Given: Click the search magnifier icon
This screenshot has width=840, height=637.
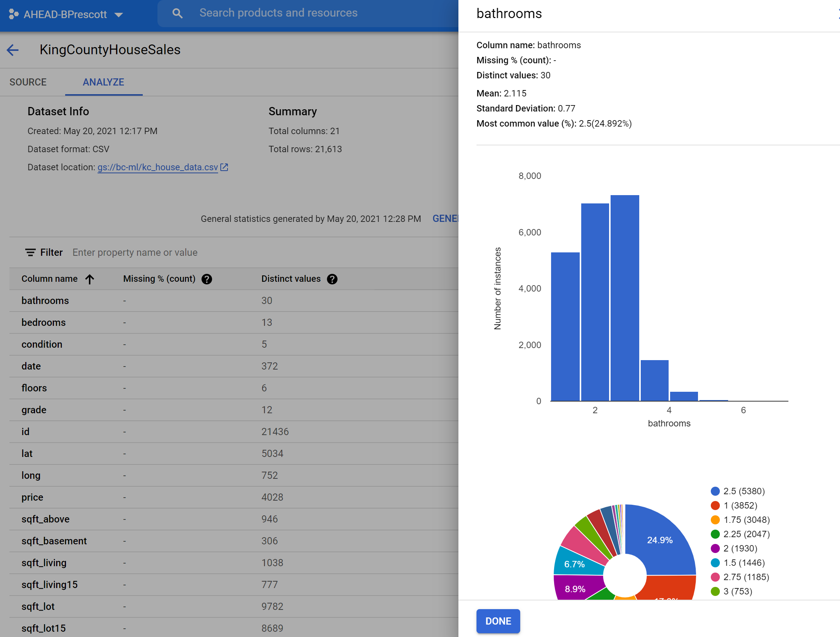Looking at the screenshot, I should 177,13.
